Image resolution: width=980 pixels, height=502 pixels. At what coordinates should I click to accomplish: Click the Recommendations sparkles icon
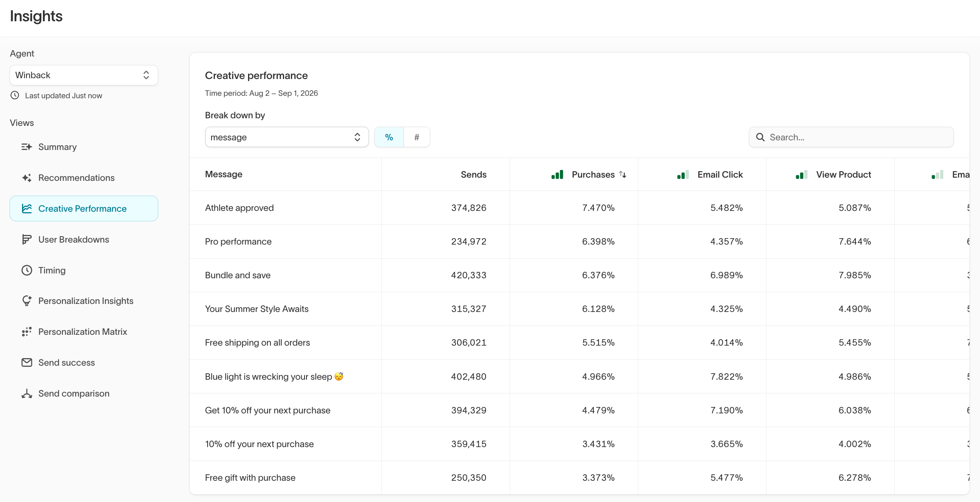(x=27, y=178)
